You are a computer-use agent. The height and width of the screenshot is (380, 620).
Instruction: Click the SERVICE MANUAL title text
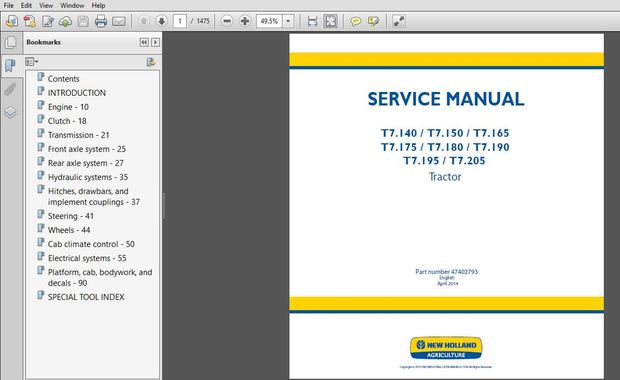[446, 99]
